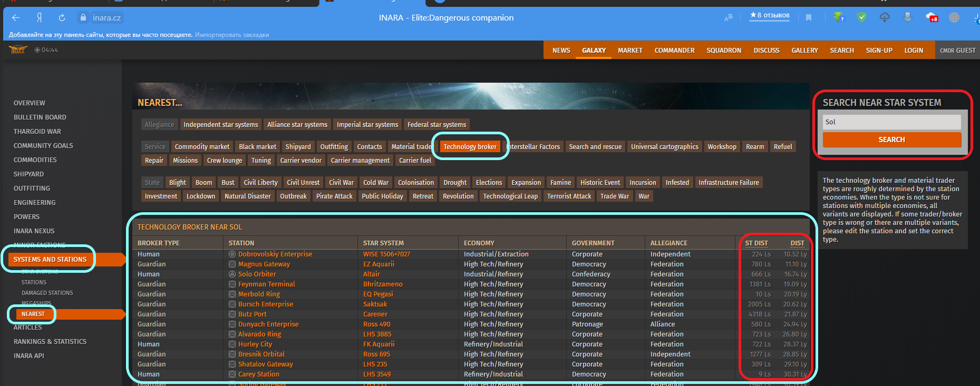Screen dimensions: 980x386
Task: Click SIGN-UP in the top navigation
Action: click(x=879, y=51)
